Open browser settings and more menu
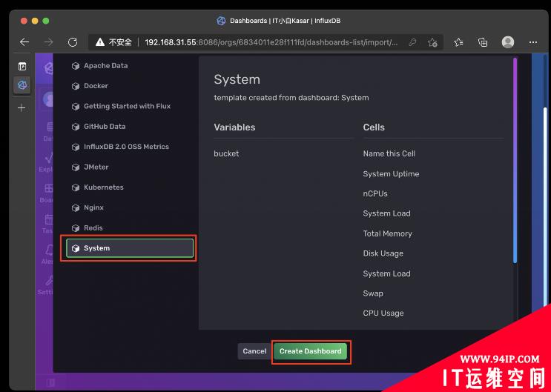551x392 pixels. pos(532,42)
